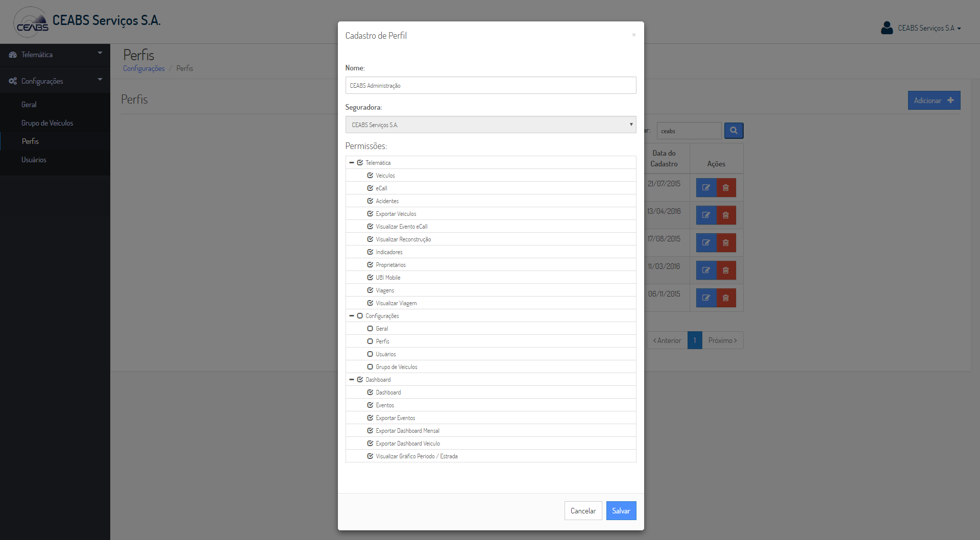980x540 pixels.
Task: Toggle Visualizar Reconstrução permission
Action: pos(370,239)
